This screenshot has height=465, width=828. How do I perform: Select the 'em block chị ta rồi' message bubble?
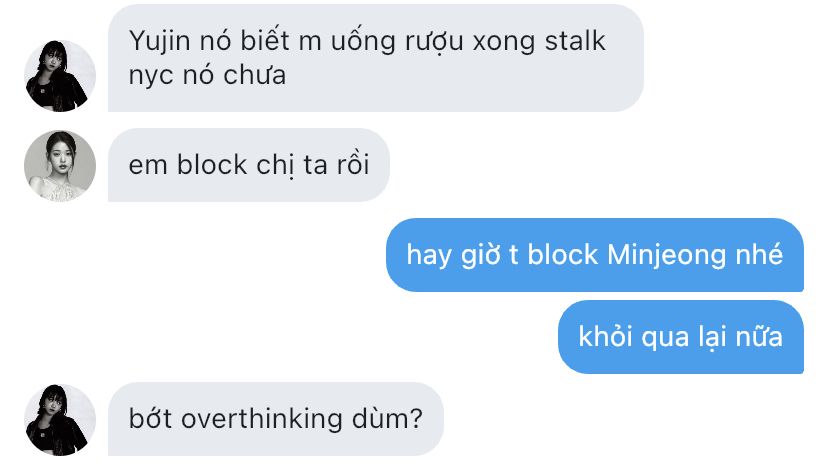[249, 165]
